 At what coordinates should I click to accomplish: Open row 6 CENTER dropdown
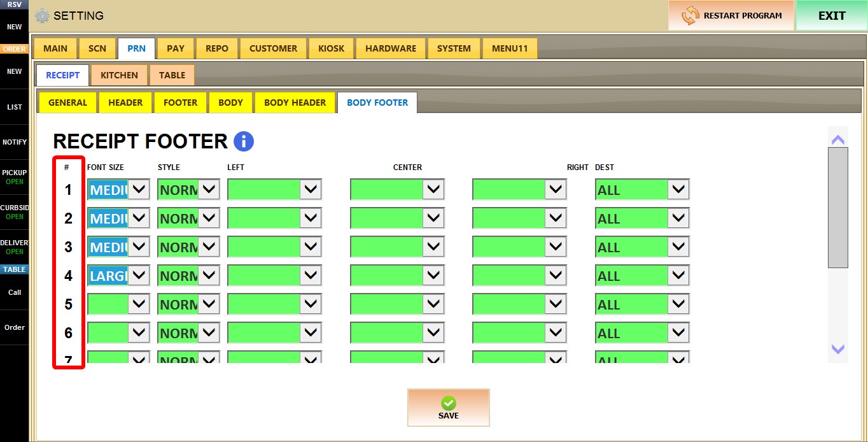[433, 332]
